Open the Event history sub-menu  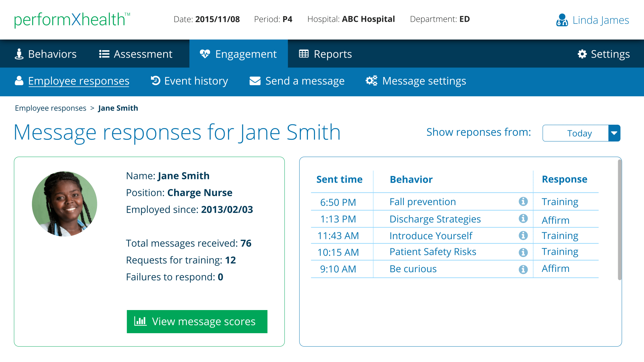coord(190,81)
